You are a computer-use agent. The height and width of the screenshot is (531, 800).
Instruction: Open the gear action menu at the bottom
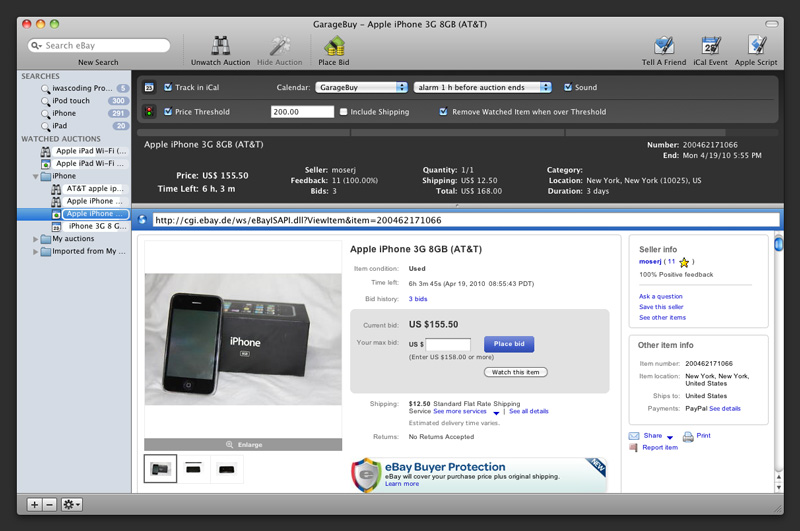click(x=71, y=504)
